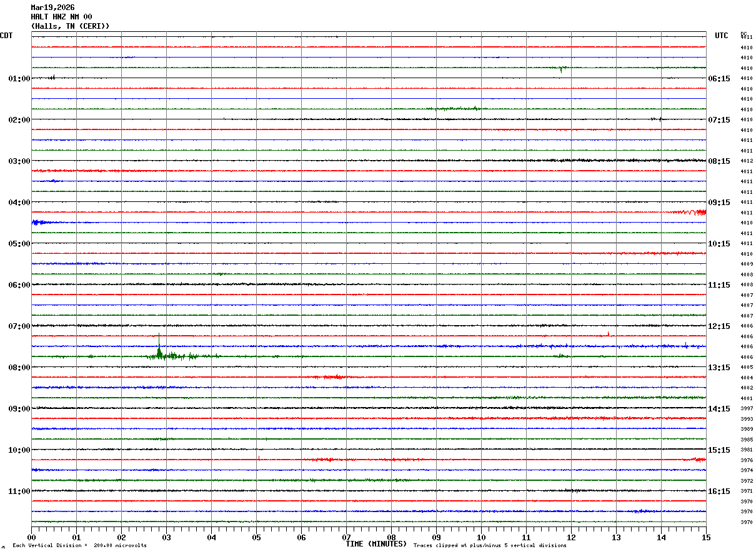Click the 08:15 UTC time label

pos(719,161)
